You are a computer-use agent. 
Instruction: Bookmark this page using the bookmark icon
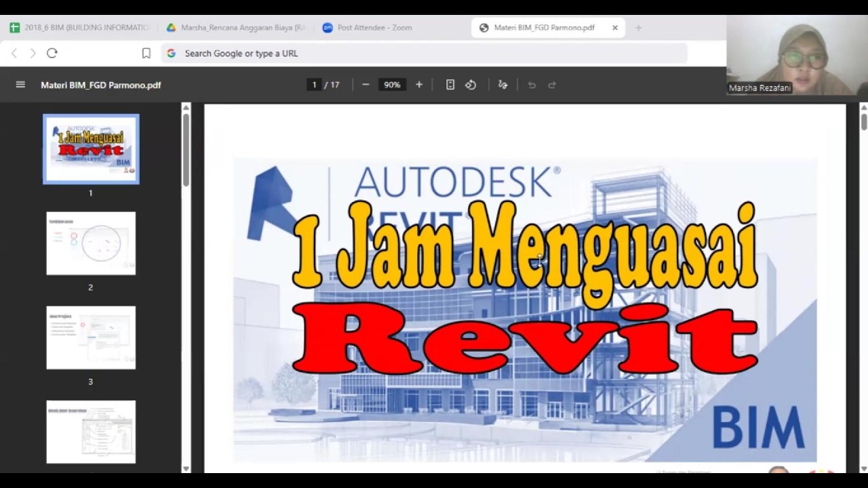146,53
